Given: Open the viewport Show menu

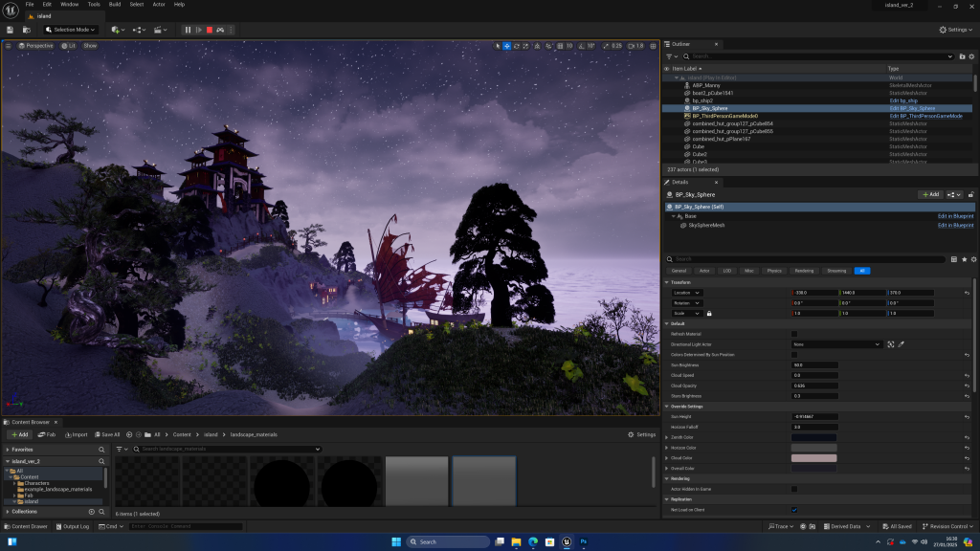Looking at the screenshot, I should tap(90, 46).
